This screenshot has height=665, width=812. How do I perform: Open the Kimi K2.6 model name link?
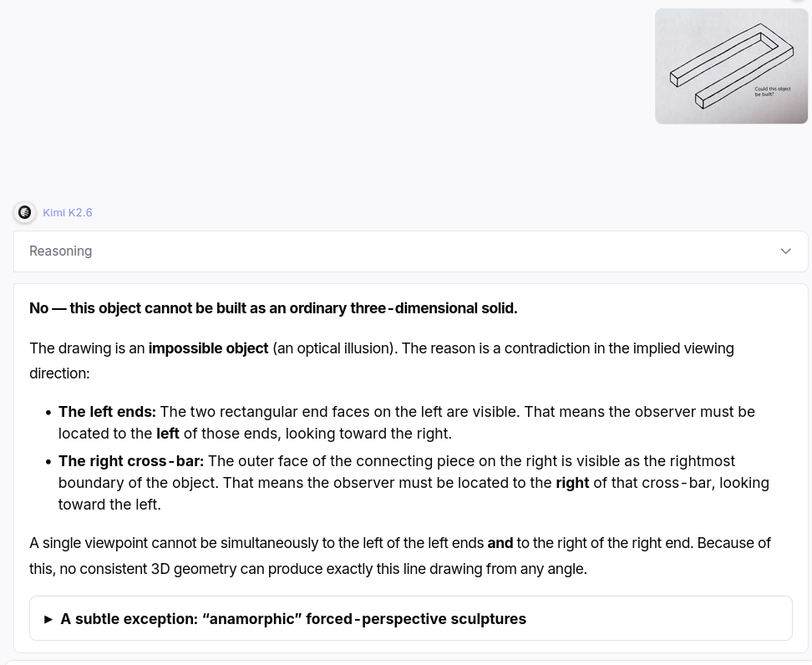[68, 212]
